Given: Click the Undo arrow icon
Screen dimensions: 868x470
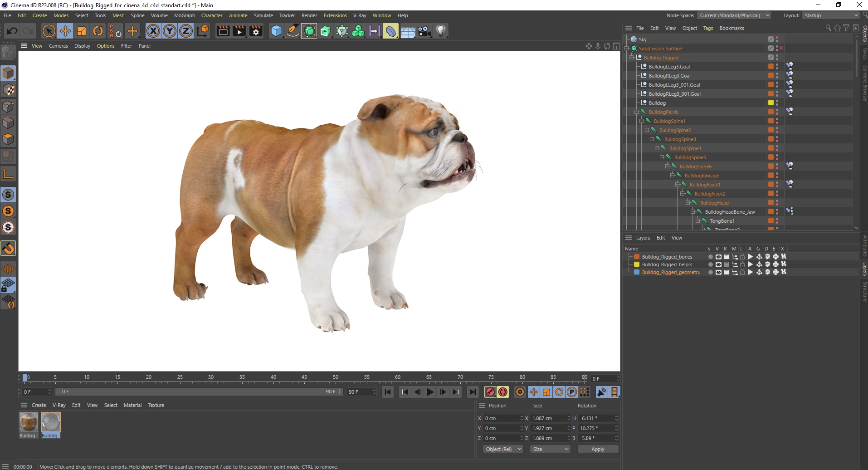Looking at the screenshot, I should click(x=12, y=31).
